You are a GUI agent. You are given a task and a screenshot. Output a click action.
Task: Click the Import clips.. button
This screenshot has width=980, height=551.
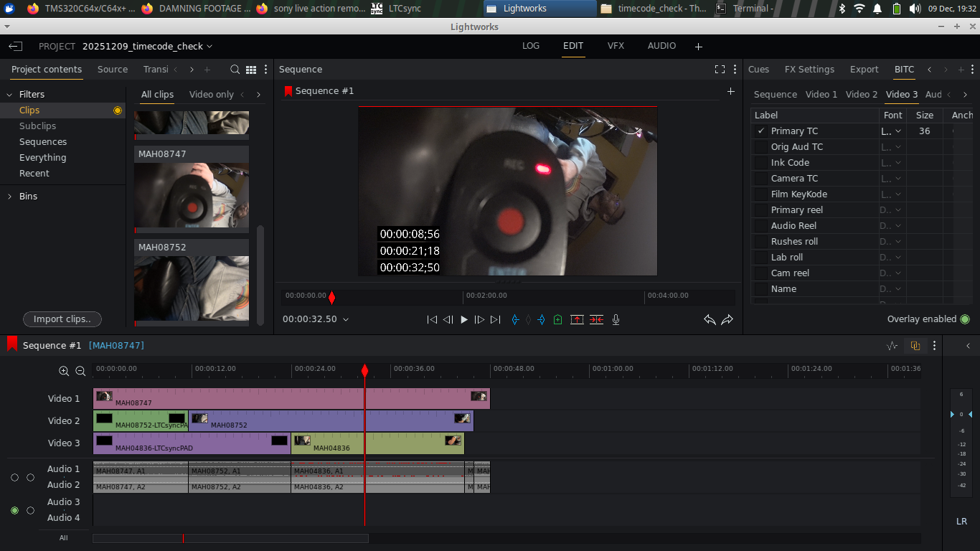click(62, 319)
